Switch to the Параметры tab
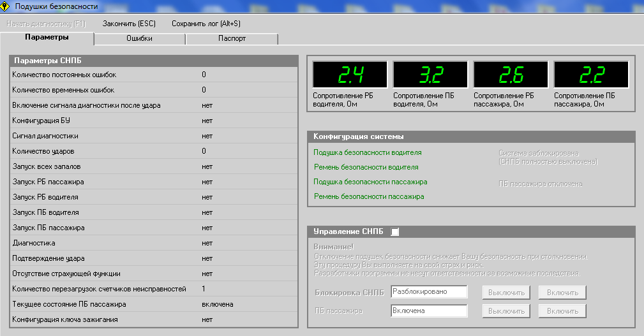This screenshot has height=336, width=644. click(47, 38)
